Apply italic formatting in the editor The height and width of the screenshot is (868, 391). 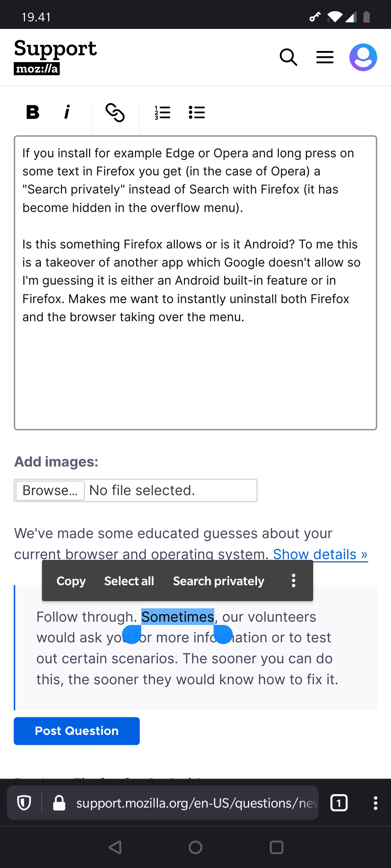click(x=67, y=112)
